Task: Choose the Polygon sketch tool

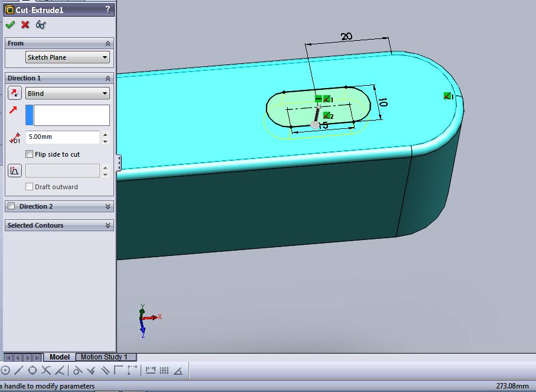Action: pyautogui.click(x=33, y=370)
